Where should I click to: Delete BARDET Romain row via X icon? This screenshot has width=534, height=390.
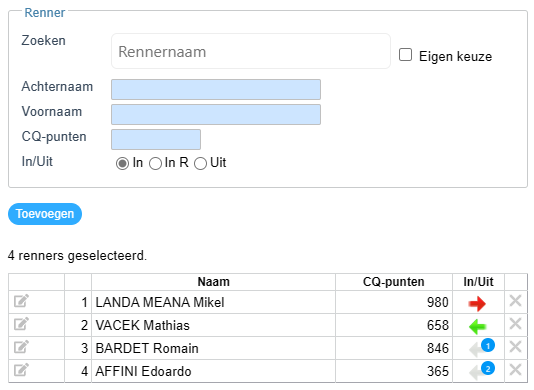516,347
